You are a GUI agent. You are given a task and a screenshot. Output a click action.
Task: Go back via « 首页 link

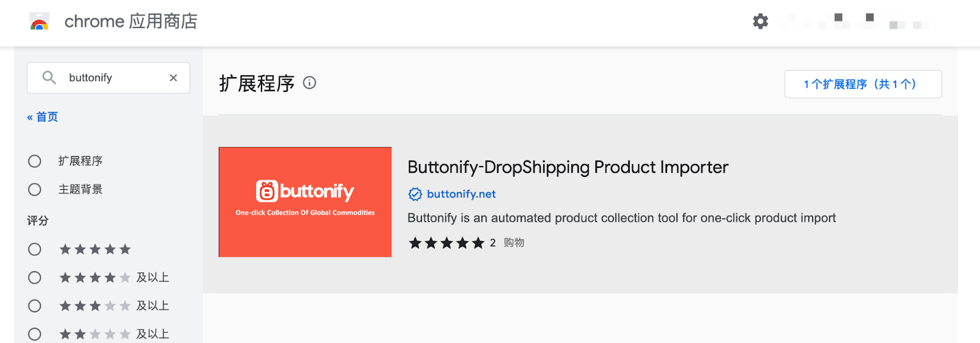(x=42, y=117)
